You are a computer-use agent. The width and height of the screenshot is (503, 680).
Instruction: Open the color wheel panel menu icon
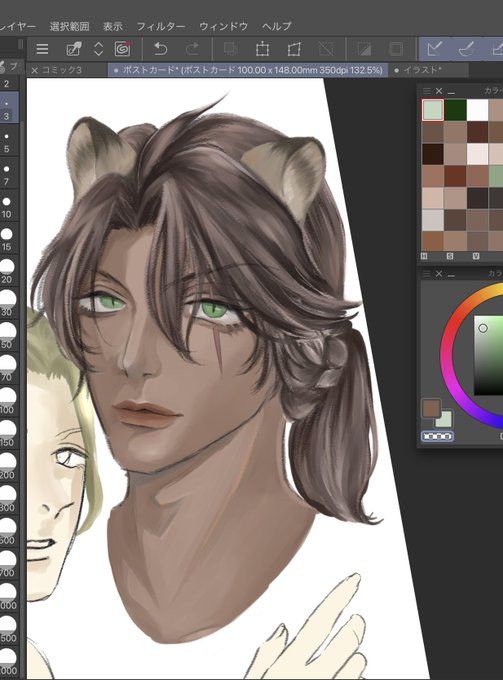pyautogui.click(x=427, y=274)
